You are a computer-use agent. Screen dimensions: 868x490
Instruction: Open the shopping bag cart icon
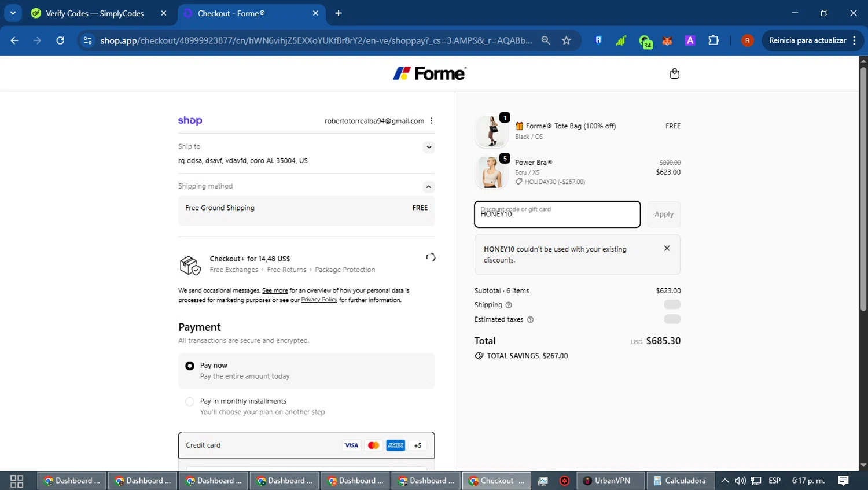tap(674, 73)
